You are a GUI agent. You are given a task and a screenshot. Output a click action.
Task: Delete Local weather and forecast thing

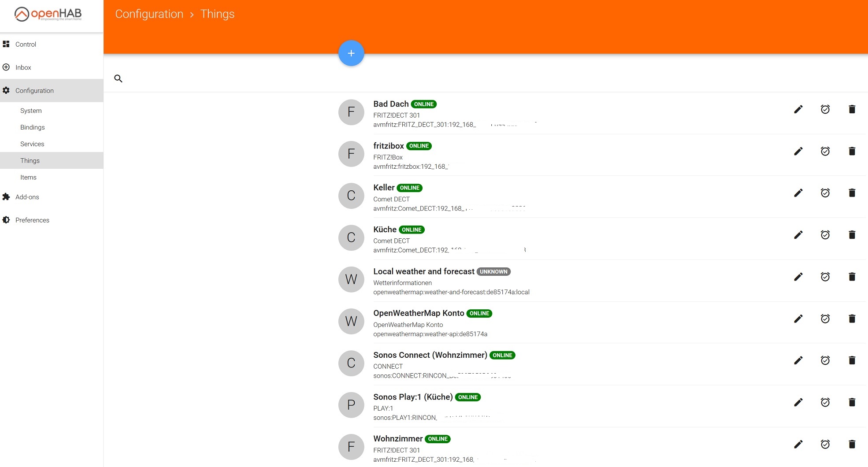pos(852,277)
